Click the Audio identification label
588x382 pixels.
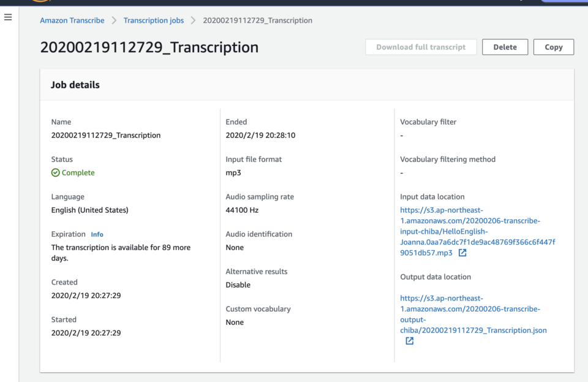pyautogui.click(x=258, y=234)
